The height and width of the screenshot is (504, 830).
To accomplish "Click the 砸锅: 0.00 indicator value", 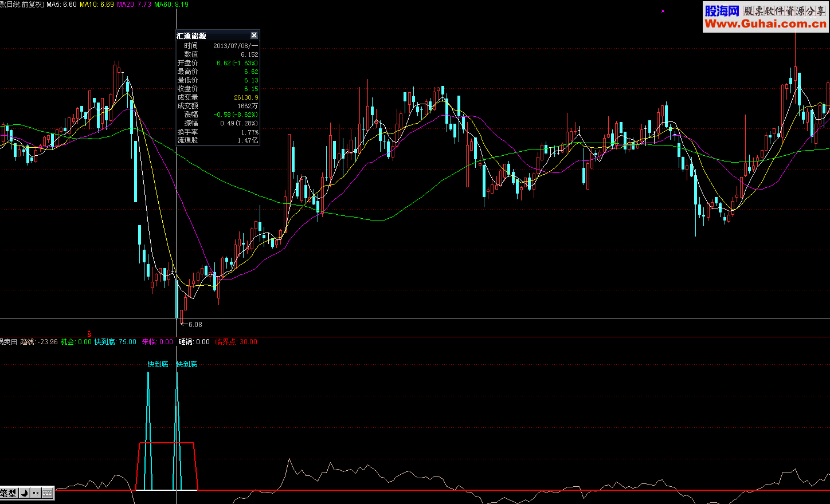I will (194, 342).
